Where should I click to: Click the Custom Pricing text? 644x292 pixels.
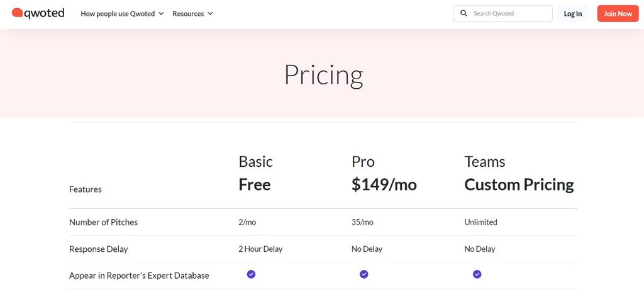click(x=519, y=185)
